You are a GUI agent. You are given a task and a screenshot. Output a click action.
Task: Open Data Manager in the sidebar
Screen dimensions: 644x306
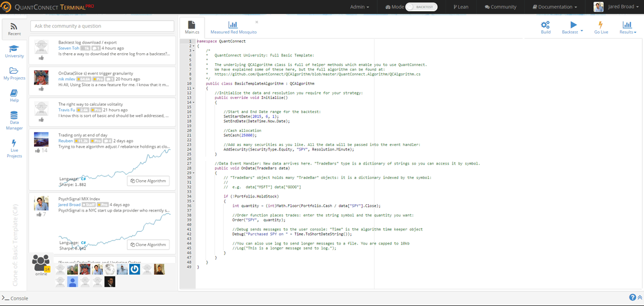tap(14, 121)
